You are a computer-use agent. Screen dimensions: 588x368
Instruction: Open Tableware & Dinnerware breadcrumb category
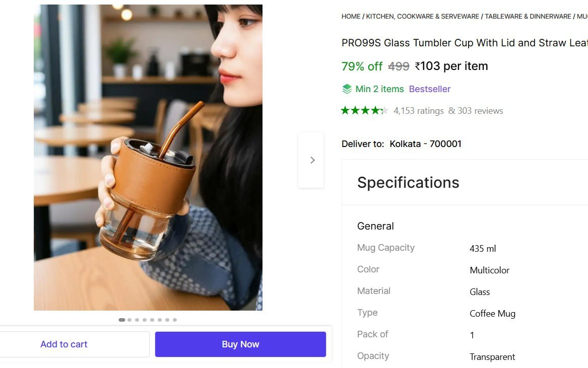528,17
